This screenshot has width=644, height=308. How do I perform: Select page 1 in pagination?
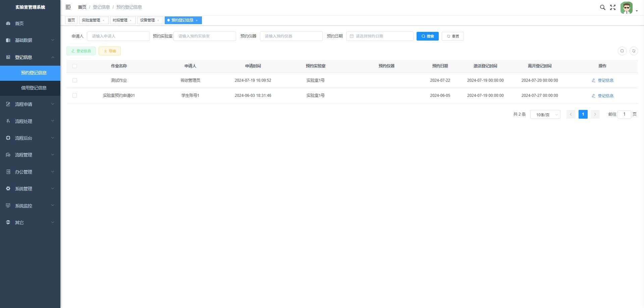(583, 114)
